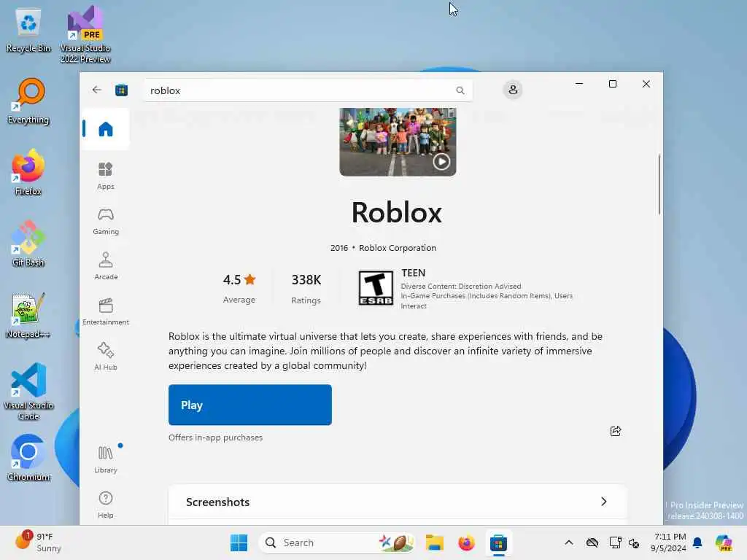
Task: Click the TEEN rating label
Action: (413, 273)
